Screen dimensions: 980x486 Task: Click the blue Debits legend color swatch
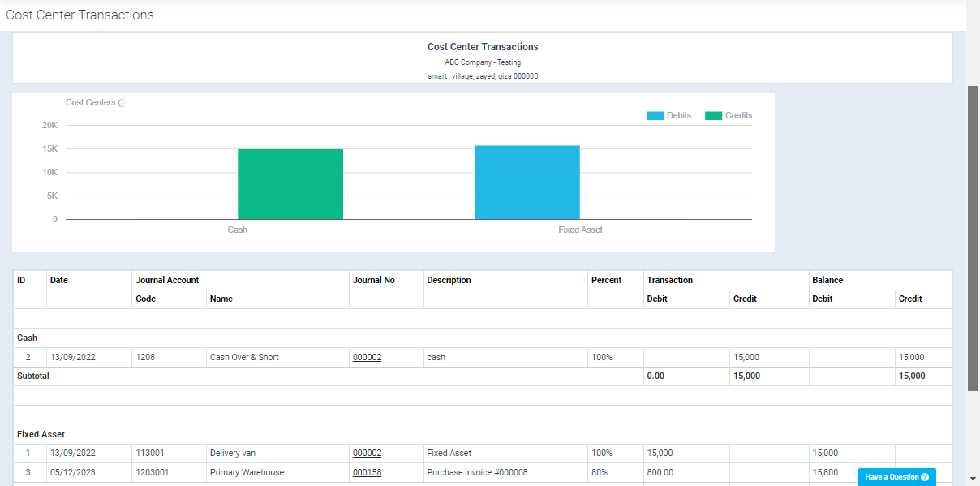654,115
